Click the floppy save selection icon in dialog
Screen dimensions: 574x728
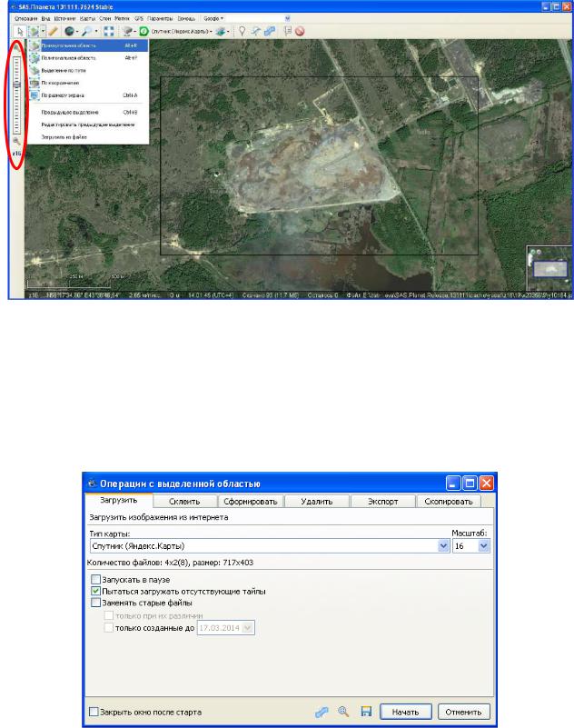click(x=366, y=712)
